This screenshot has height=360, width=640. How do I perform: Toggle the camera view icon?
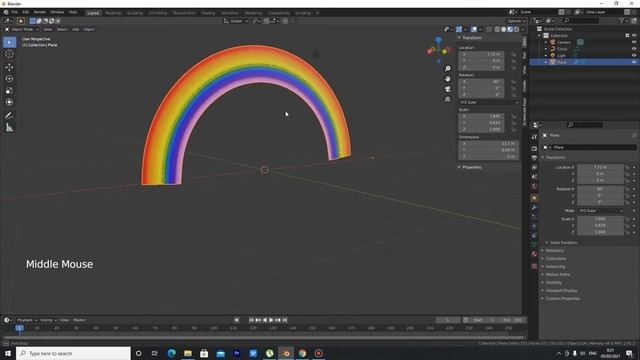click(x=448, y=89)
